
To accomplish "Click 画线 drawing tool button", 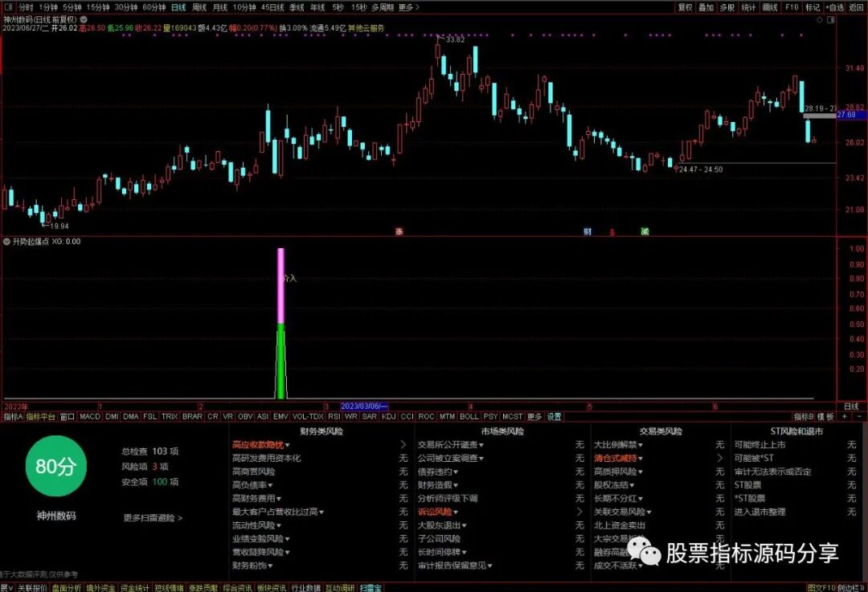I will (x=770, y=7).
